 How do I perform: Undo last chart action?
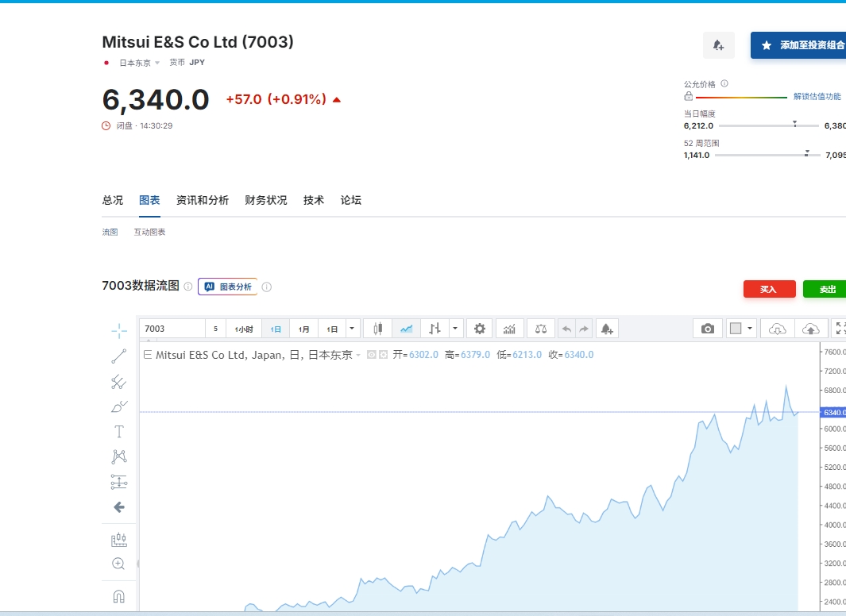(566, 329)
